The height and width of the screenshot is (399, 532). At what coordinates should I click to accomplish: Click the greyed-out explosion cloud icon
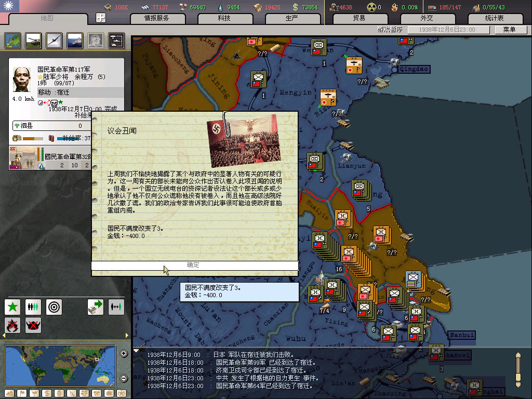point(96,41)
